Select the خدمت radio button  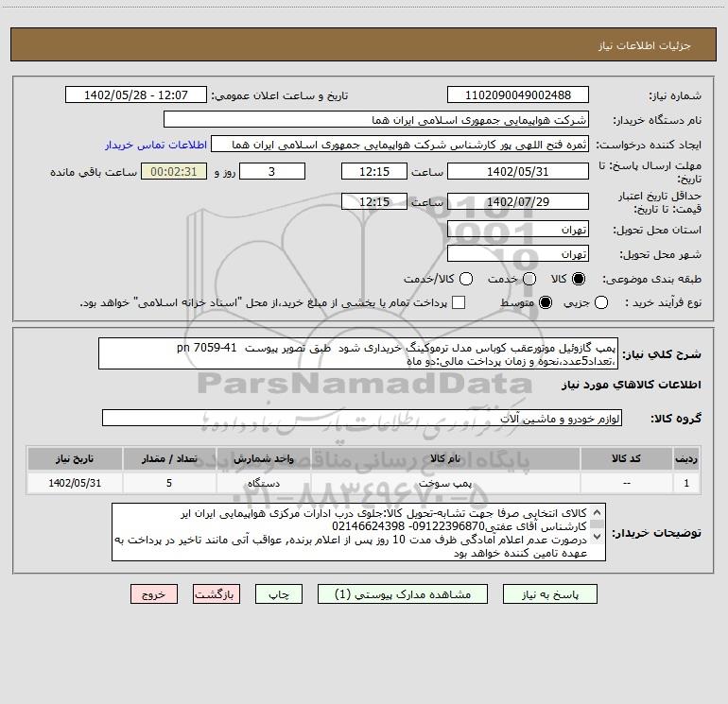coord(529,279)
